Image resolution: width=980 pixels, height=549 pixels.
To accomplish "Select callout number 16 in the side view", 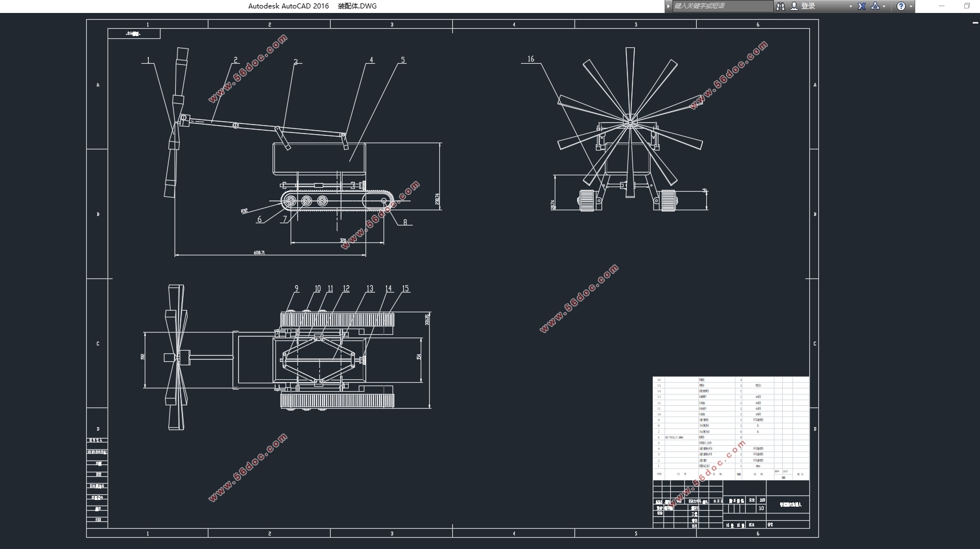I will (x=531, y=59).
